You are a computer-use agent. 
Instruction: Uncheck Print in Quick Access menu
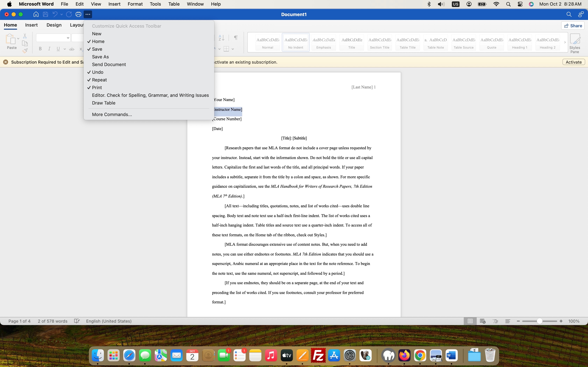point(97,88)
